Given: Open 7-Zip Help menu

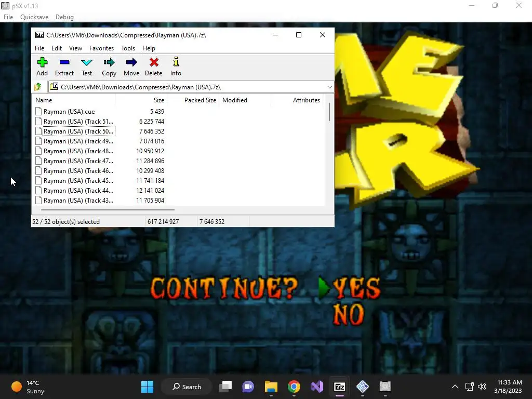Looking at the screenshot, I should pos(149,48).
